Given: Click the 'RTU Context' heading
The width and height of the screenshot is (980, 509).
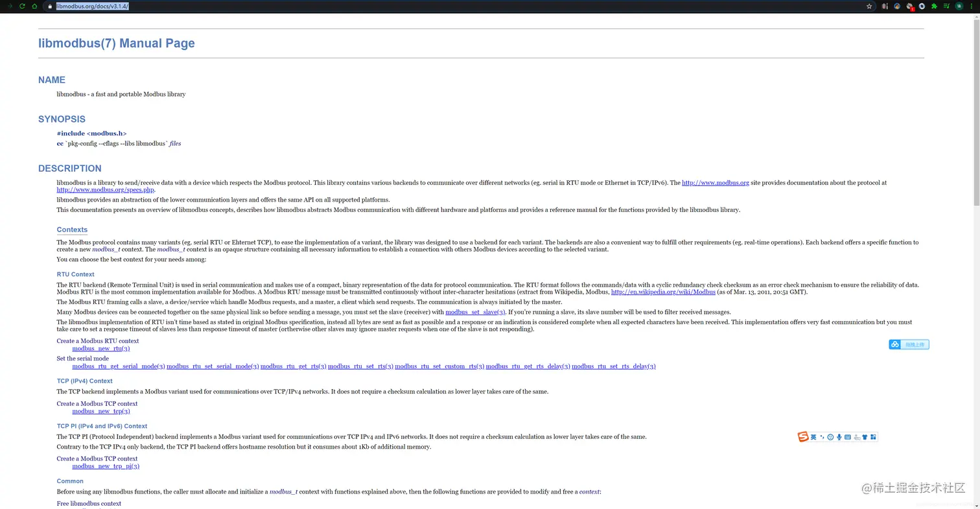Looking at the screenshot, I should (75, 274).
